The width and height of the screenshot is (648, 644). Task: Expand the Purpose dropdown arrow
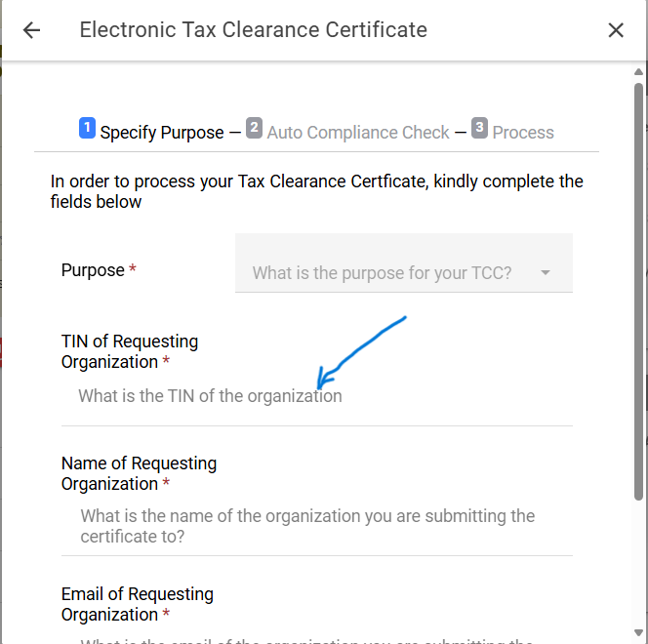click(545, 273)
